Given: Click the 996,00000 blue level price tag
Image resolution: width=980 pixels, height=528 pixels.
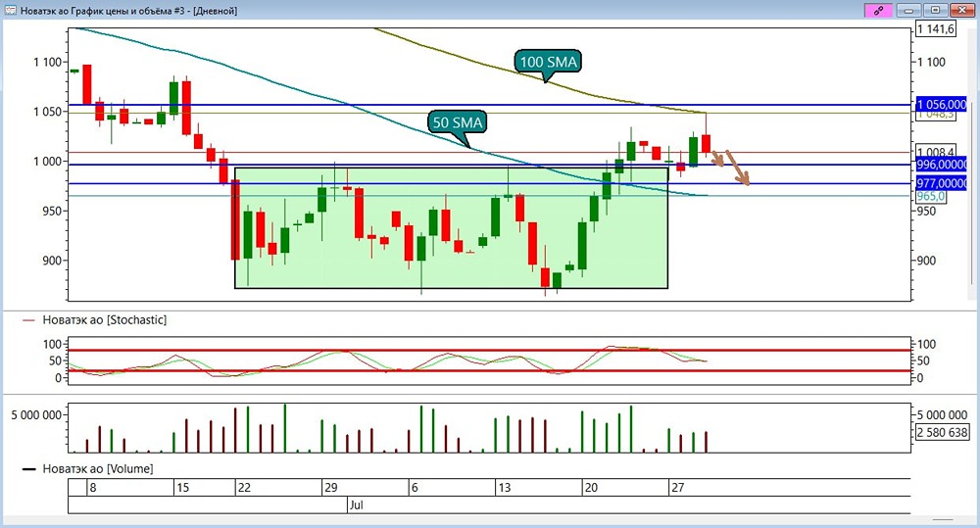Looking at the screenshot, I should tap(941, 165).
